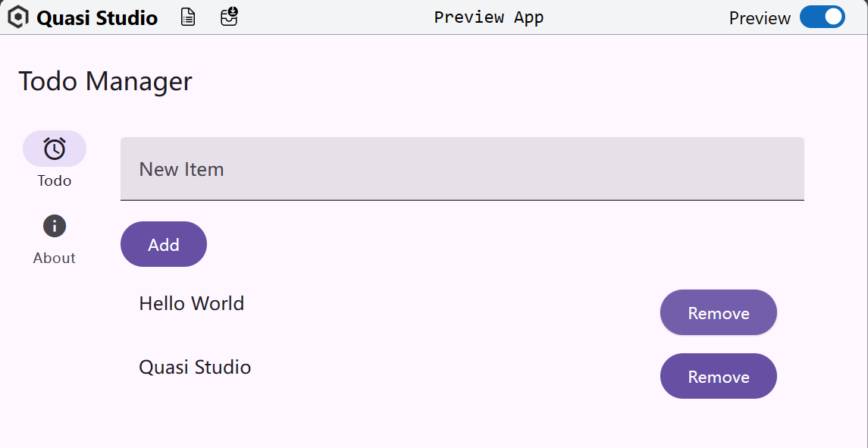Click the Preview App title

click(489, 17)
